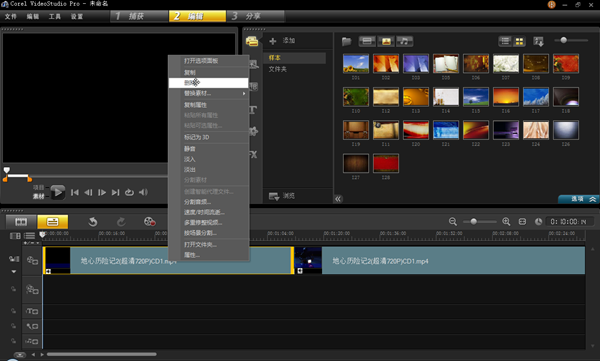
Task: Switch to step 3 分享 tab
Action: pos(256,16)
